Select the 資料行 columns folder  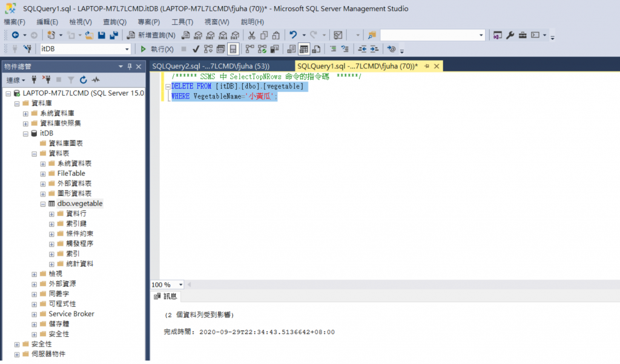pos(76,213)
